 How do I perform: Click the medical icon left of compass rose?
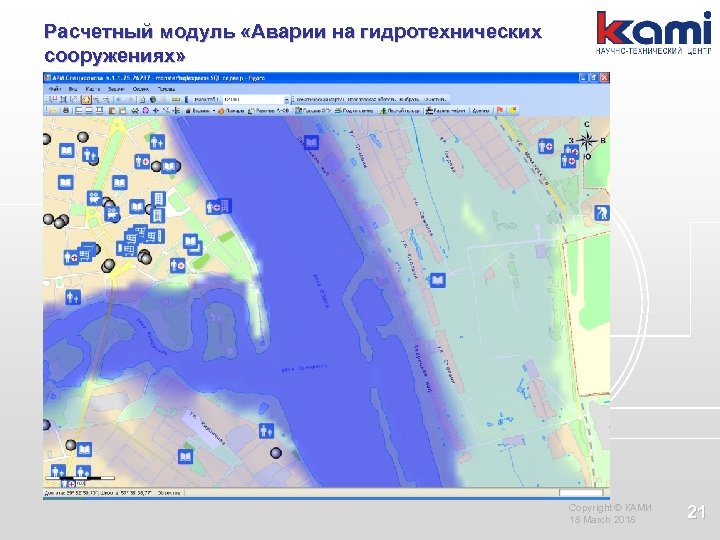pos(546,146)
